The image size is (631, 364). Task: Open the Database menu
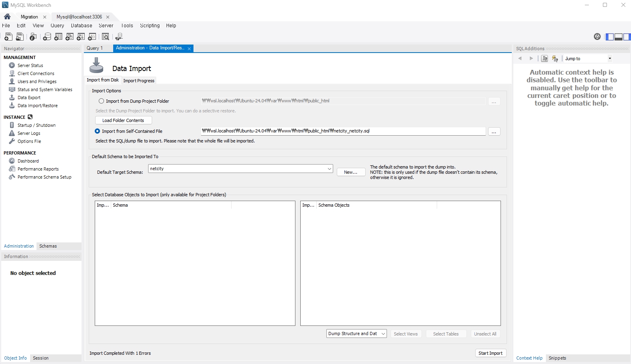click(81, 26)
